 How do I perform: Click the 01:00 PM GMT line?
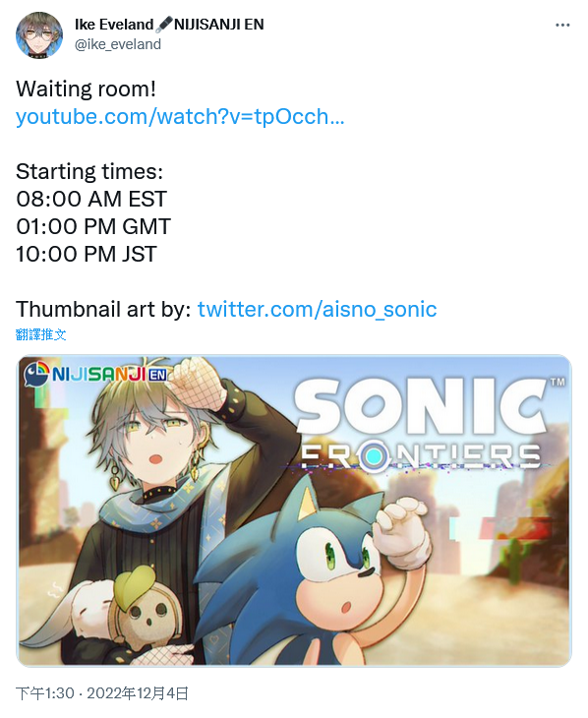click(93, 226)
